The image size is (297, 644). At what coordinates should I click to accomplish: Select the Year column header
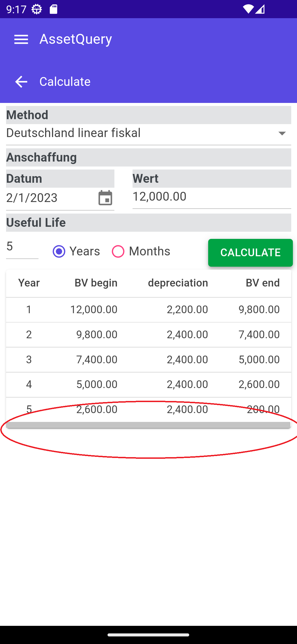[x=29, y=283]
